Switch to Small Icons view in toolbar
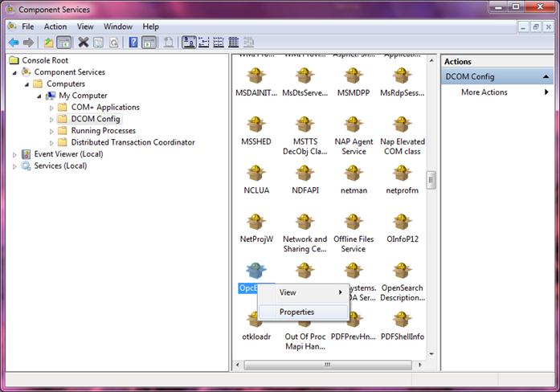This screenshot has height=392, width=560. pos(203,43)
